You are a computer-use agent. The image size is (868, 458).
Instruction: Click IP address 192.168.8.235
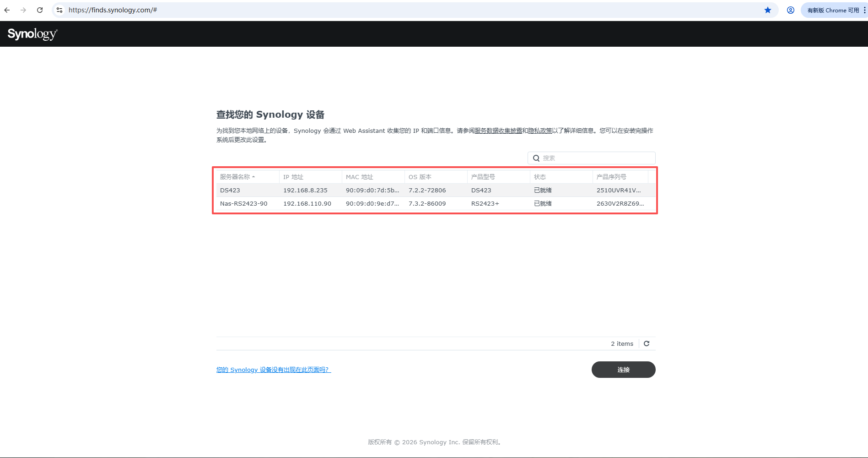point(305,190)
